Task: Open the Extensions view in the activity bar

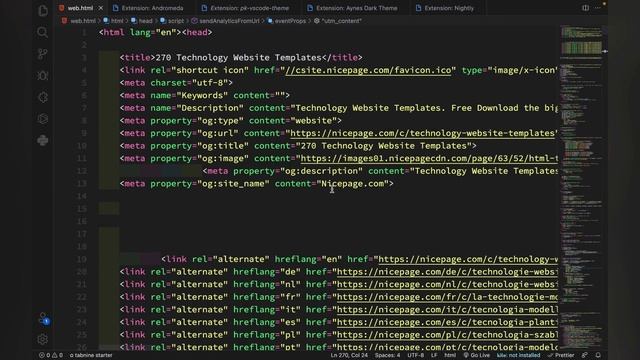Action: pos(43,97)
